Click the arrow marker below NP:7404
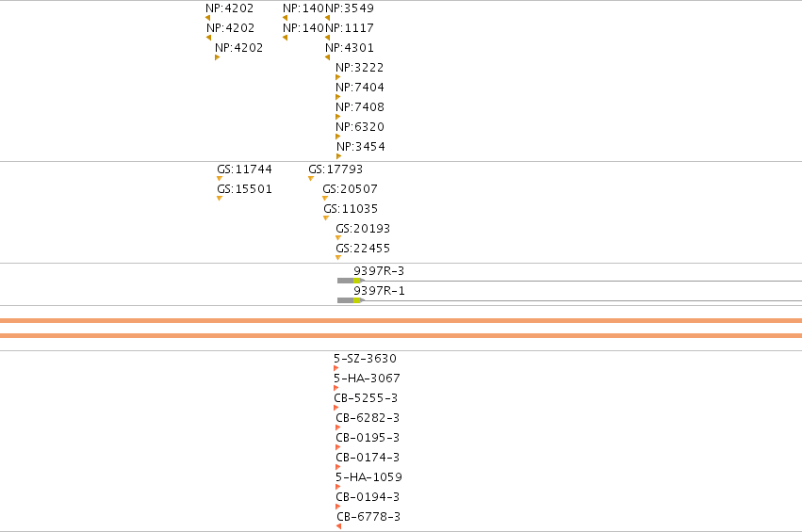Viewport: 802px width, 532px height. tap(337, 97)
